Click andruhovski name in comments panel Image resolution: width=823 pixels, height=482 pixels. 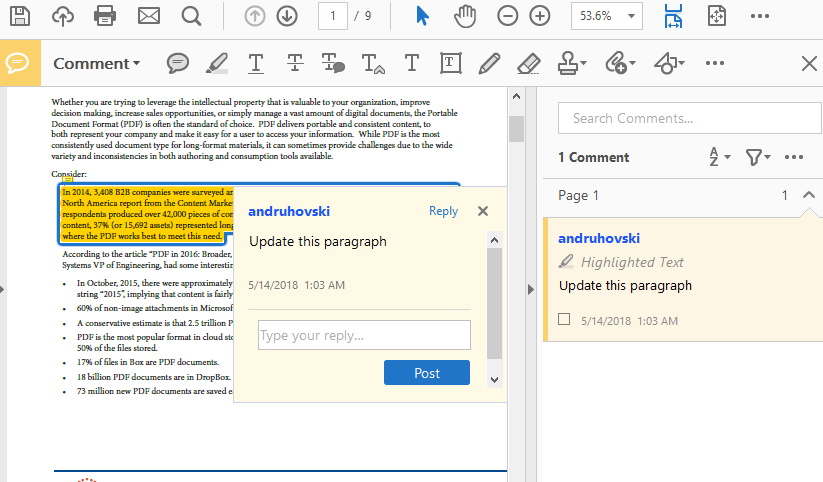tap(599, 238)
